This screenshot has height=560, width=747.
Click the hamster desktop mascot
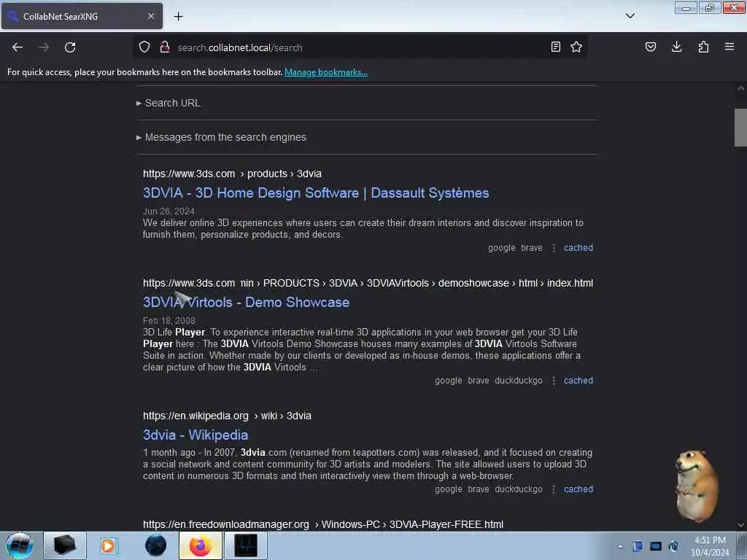point(696,486)
